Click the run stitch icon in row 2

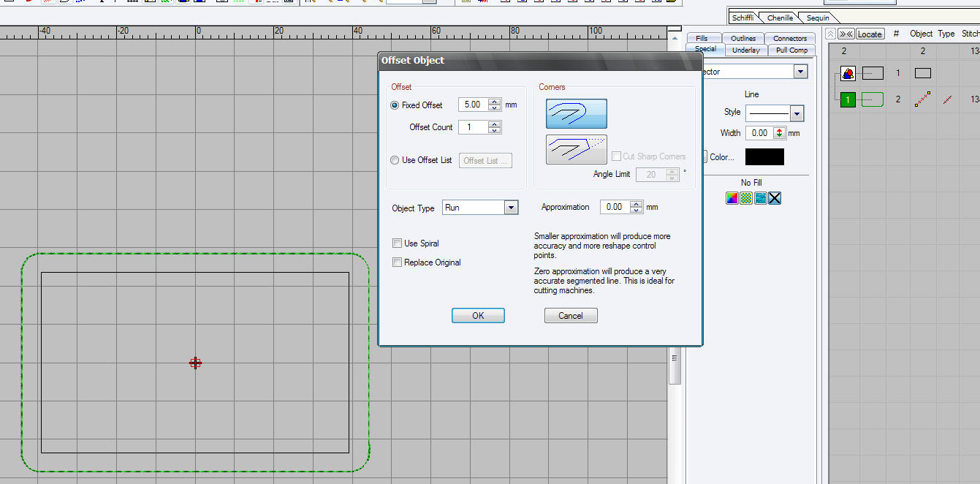[922, 99]
